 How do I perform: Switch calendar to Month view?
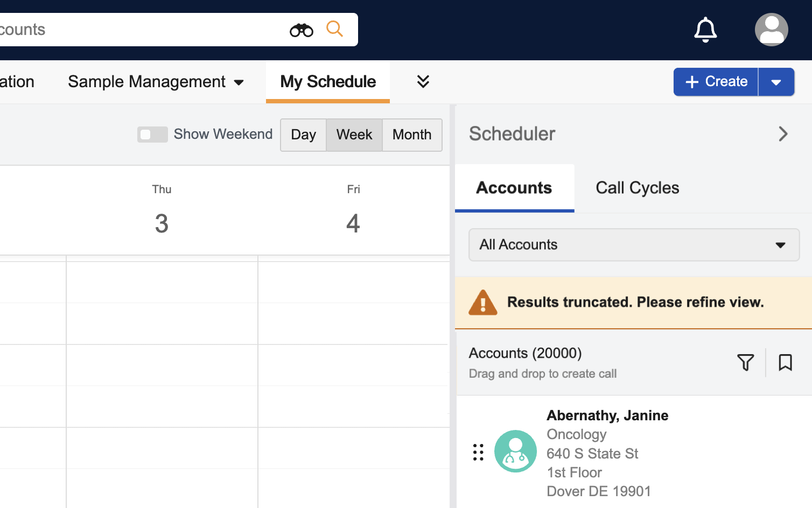pyautogui.click(x=412, y=135)
